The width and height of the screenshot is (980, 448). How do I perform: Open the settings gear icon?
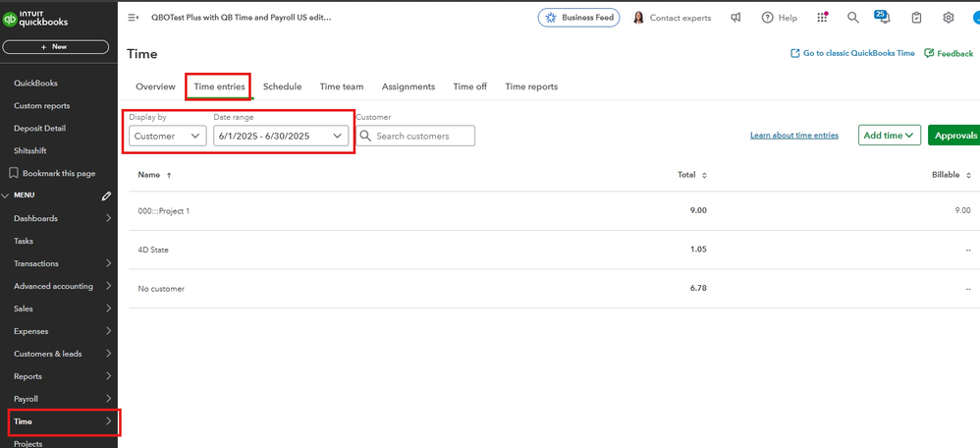pos(949,18)
